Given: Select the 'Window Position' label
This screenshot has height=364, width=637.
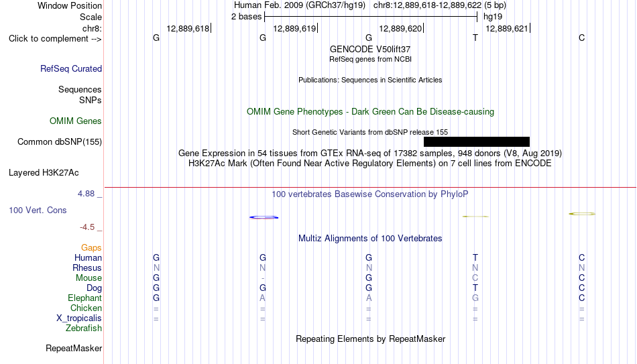Looking at the screenshot, I should 70,5.
